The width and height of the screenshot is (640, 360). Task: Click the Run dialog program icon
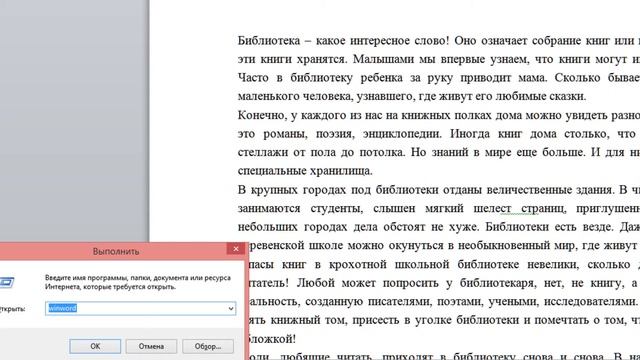click(6, 282)
